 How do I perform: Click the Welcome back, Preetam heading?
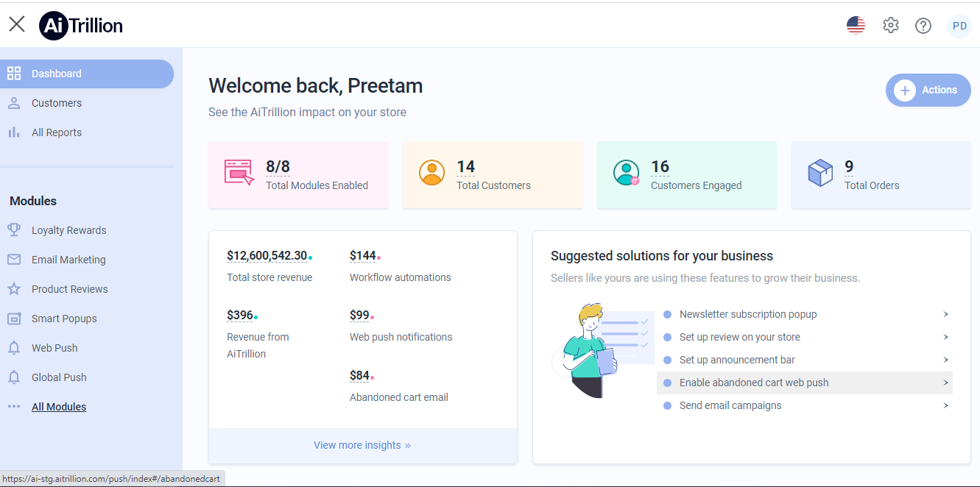pos(316,86)
